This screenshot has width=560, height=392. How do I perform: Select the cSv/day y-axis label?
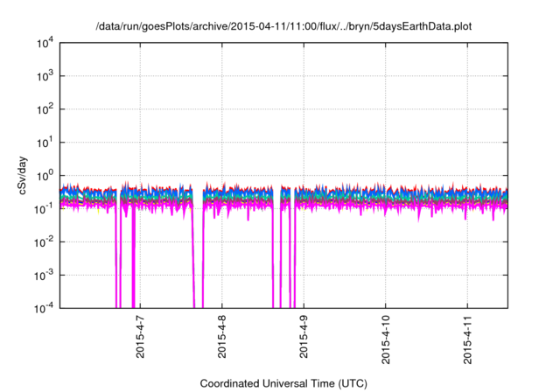pyautogui.click(x=23, y=175)
